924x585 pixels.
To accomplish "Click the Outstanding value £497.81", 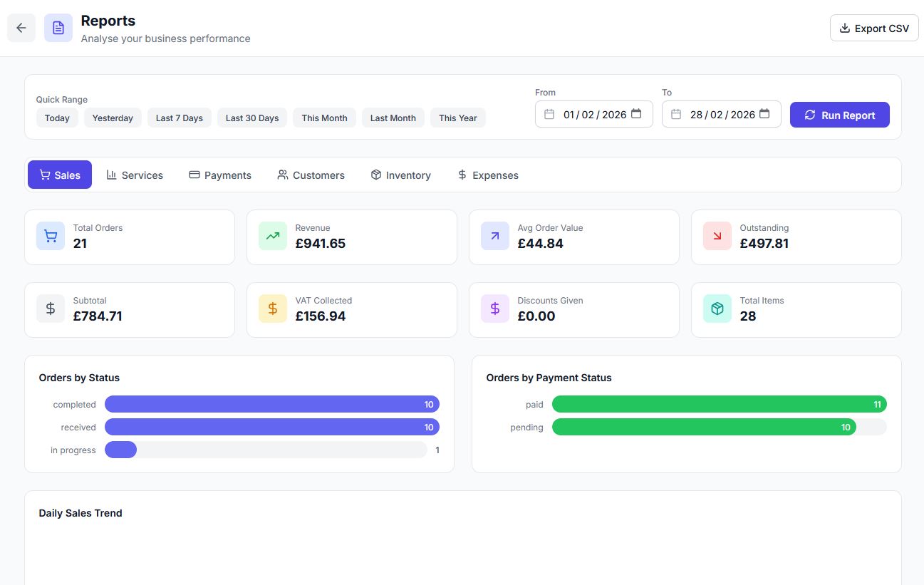I will (x=764, y=244).
